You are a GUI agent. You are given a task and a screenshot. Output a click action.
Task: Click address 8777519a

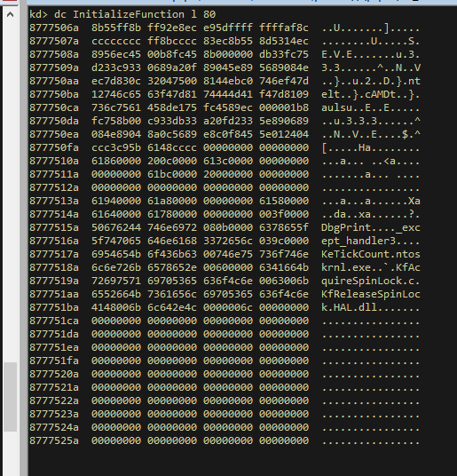(x=54, y=282)
